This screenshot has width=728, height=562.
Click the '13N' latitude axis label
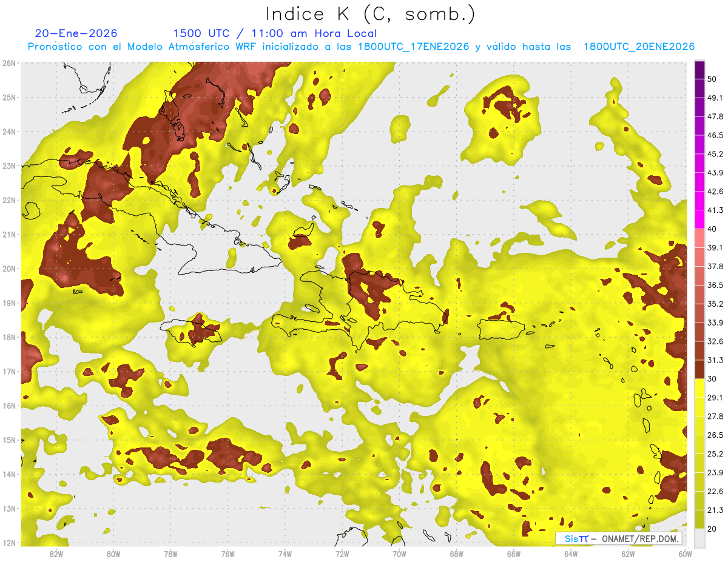(10, 508)
